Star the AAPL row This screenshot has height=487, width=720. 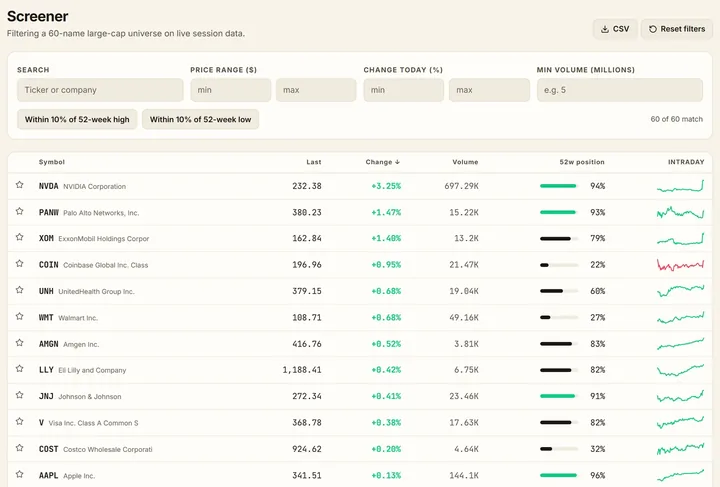tap(19, 475)
